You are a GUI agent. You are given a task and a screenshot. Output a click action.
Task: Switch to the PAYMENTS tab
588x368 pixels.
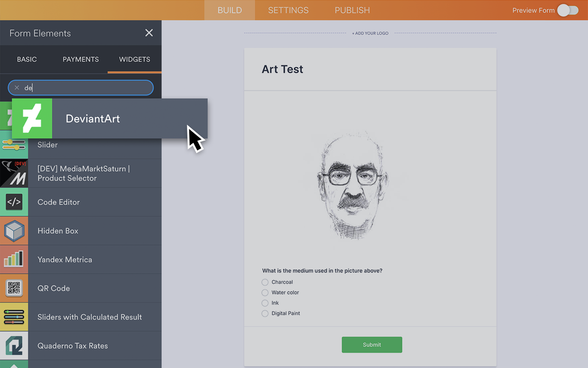pos(80,59)
